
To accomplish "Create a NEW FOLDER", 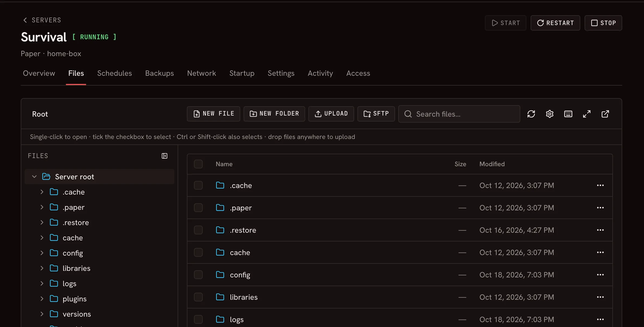I will [x=274, y=114].
